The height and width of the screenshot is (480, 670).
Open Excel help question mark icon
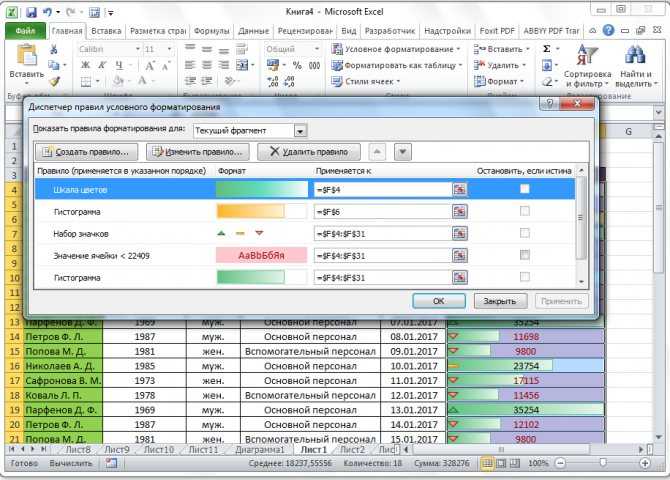608,30
